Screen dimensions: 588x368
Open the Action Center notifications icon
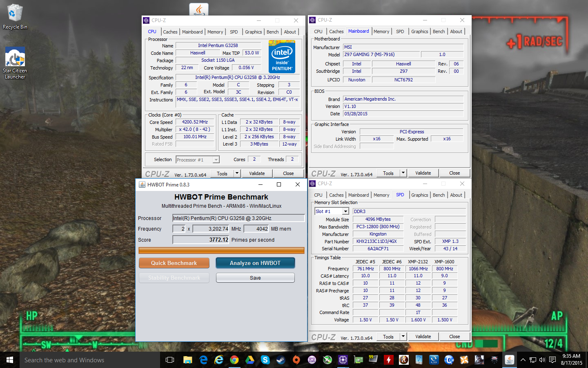552,360
